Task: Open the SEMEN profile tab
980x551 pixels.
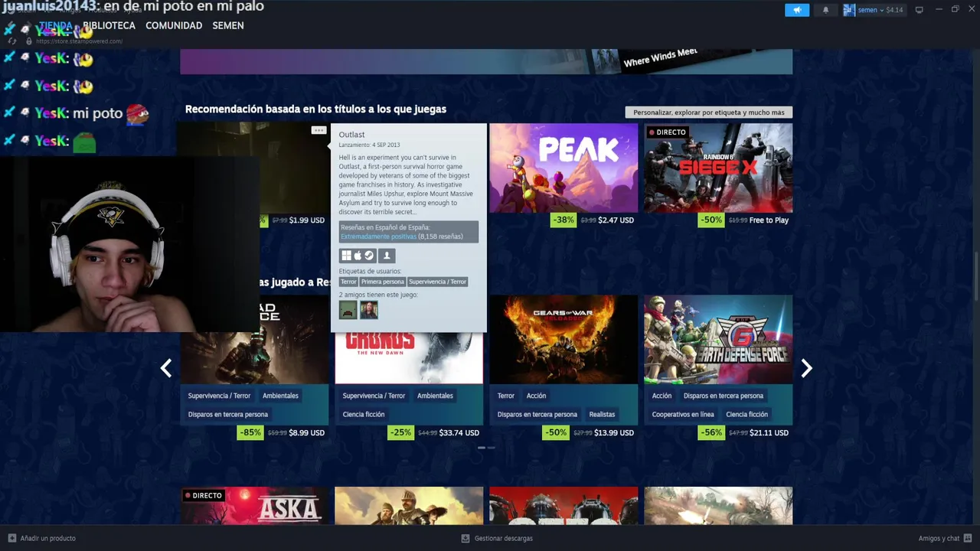Action: 228,25
